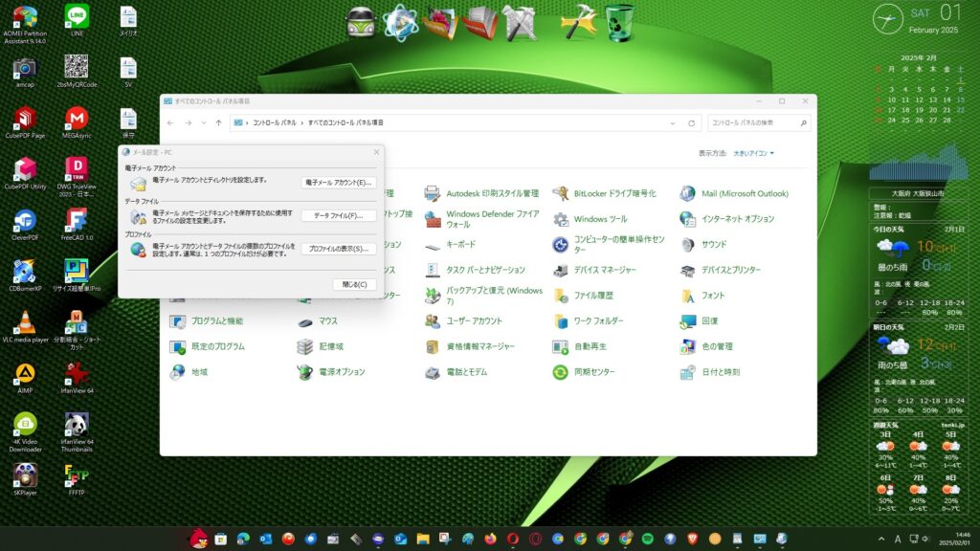The width and height of the screenshot is (980, 551).
Task: Open Sync Center (同期センター)
Action: [593, 371]
